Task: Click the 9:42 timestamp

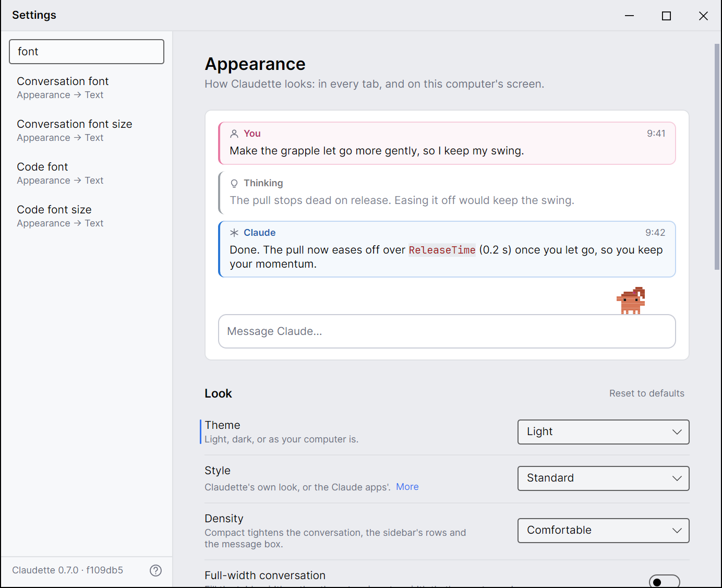Action: click(x=655, y=233)
